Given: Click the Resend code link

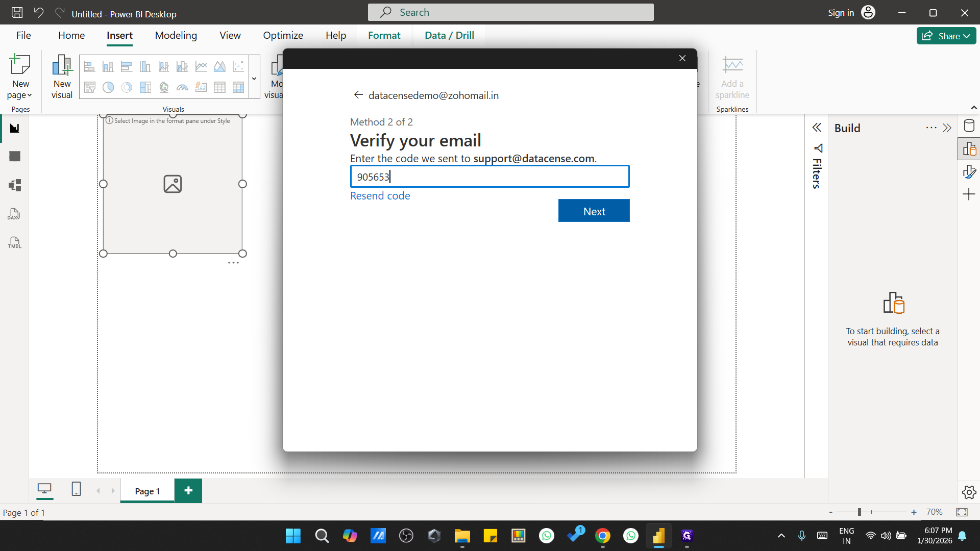Looking at the screenshot, I should click(x=380, y=196).
